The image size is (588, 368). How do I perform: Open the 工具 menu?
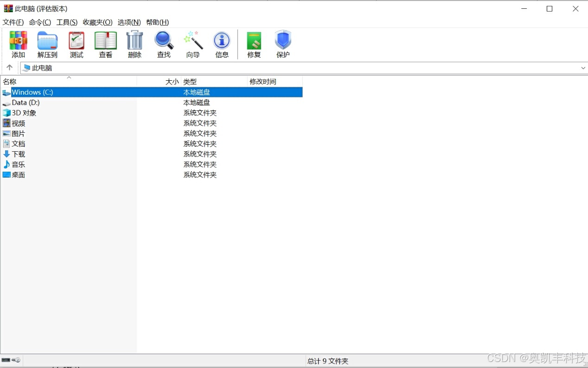pos(67,22)
